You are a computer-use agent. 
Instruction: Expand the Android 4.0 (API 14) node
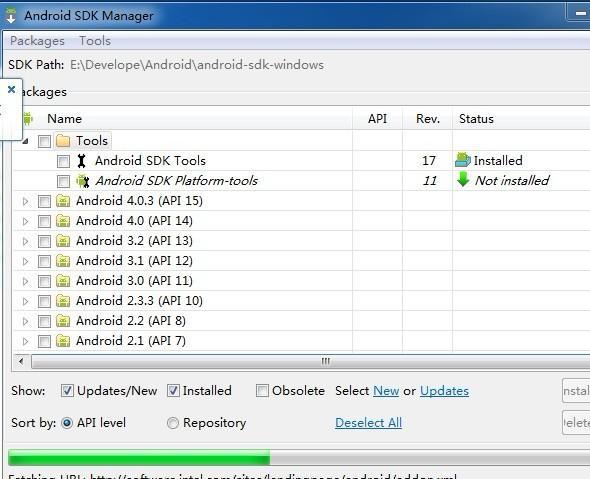pos(25,221)
